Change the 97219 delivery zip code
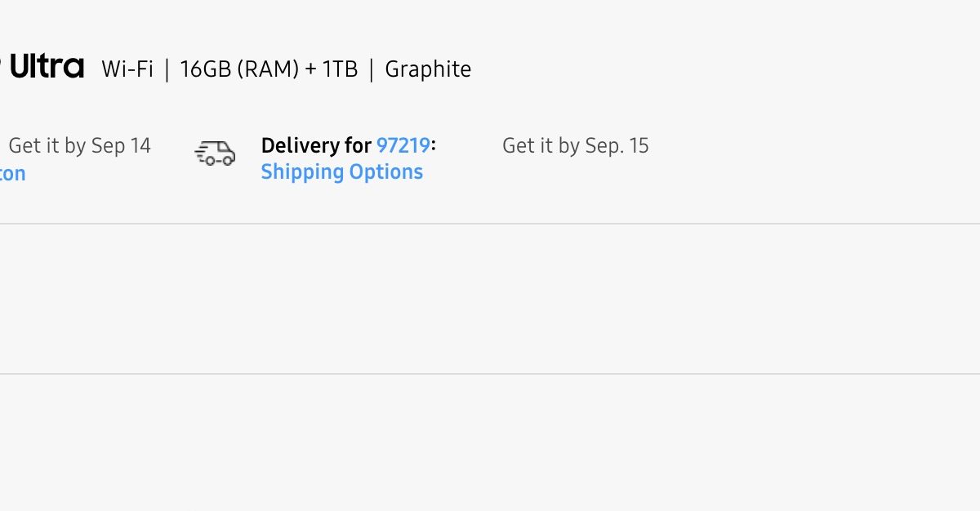The image size is (980, 511). (x=403, y=146)
